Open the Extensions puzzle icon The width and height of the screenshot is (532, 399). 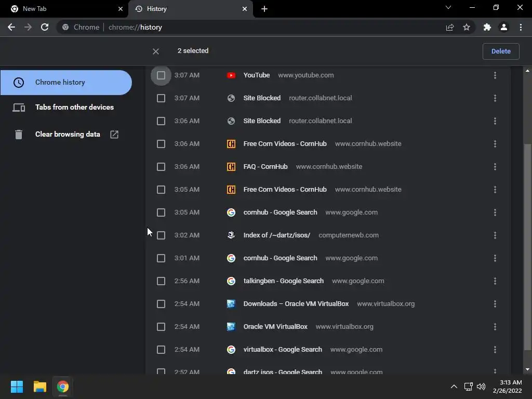click(487, 27)
